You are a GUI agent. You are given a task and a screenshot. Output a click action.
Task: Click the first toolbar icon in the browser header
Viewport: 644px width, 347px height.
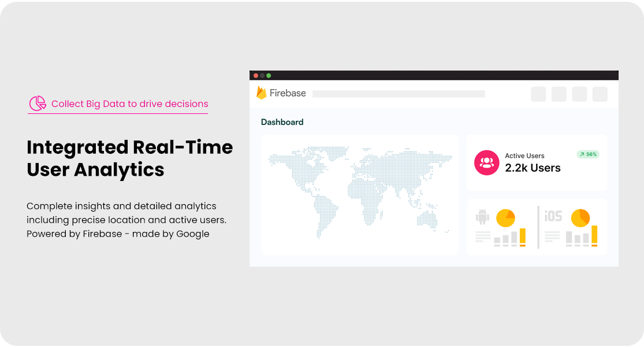coord(538,94)
